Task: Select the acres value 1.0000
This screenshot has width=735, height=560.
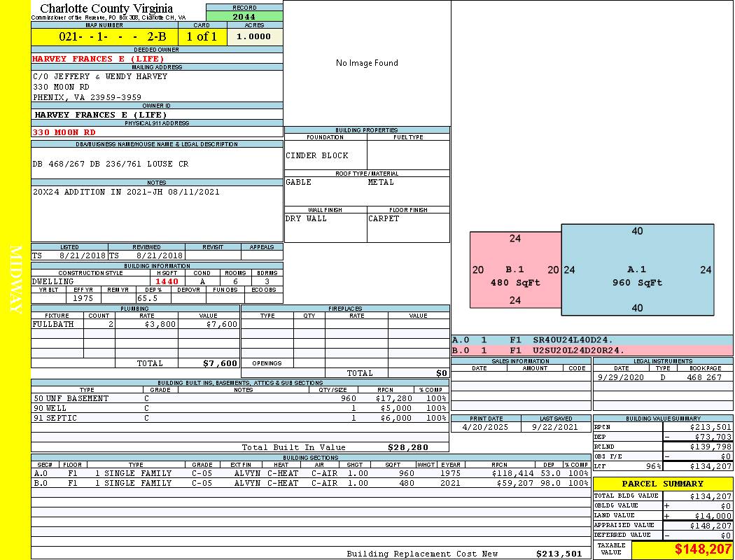Action: coord(253,36)
